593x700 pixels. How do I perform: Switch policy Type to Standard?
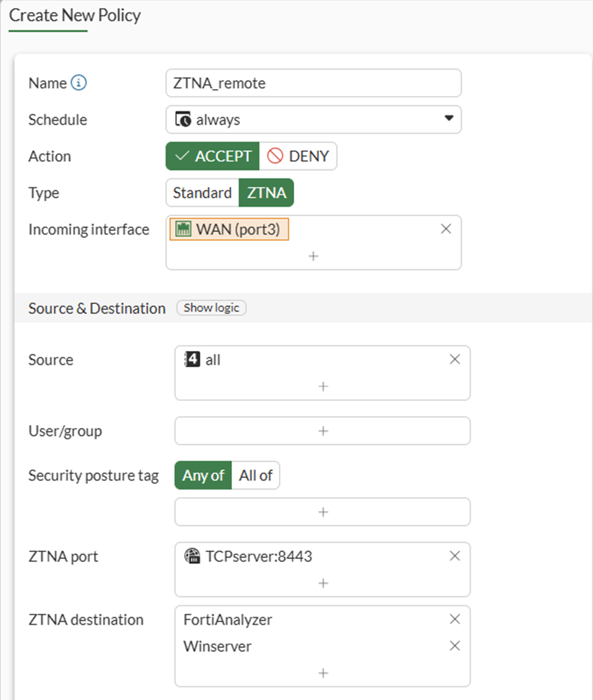pos(202,193)
